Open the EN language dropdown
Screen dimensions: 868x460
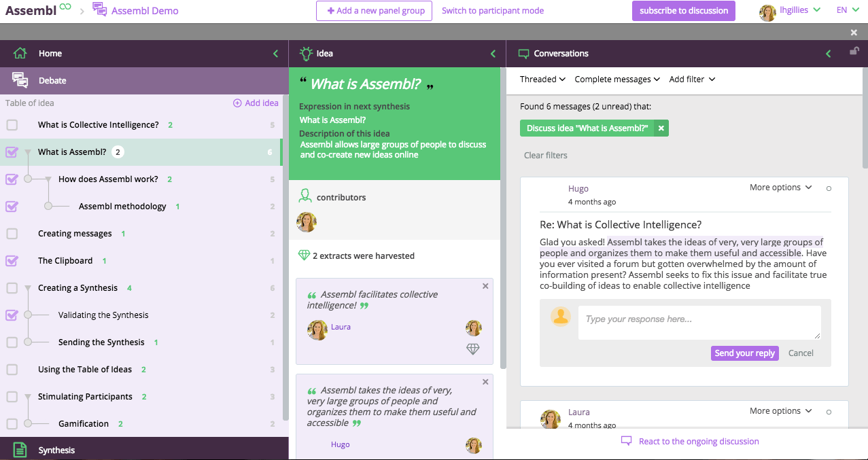point(848,10)
